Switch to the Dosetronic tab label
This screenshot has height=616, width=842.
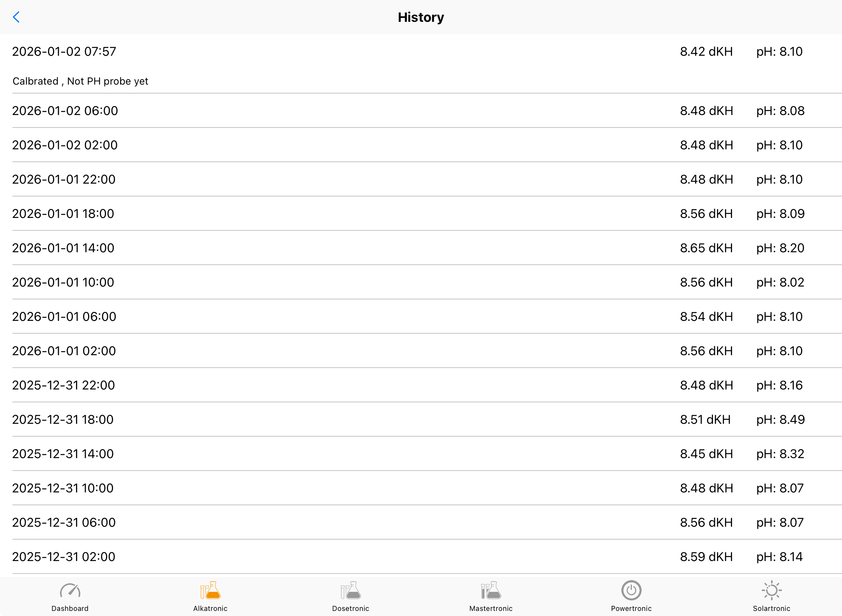pyautogui.click(x=351, y=609)
